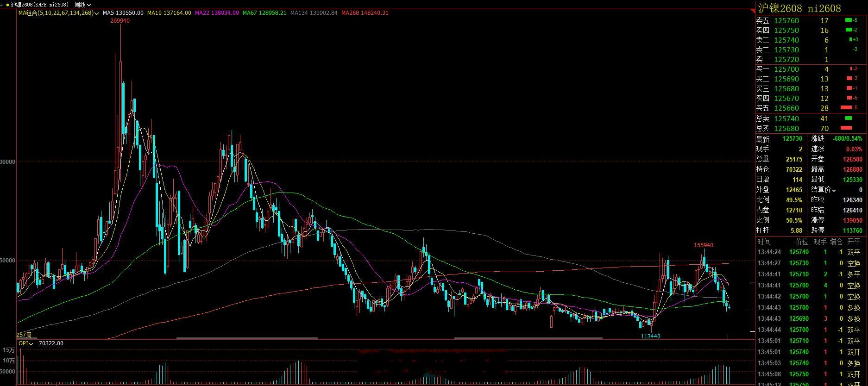Screen dimensions: 868x386
Task: Click the 最高 value 126880
Action: (x=853, y=169)
